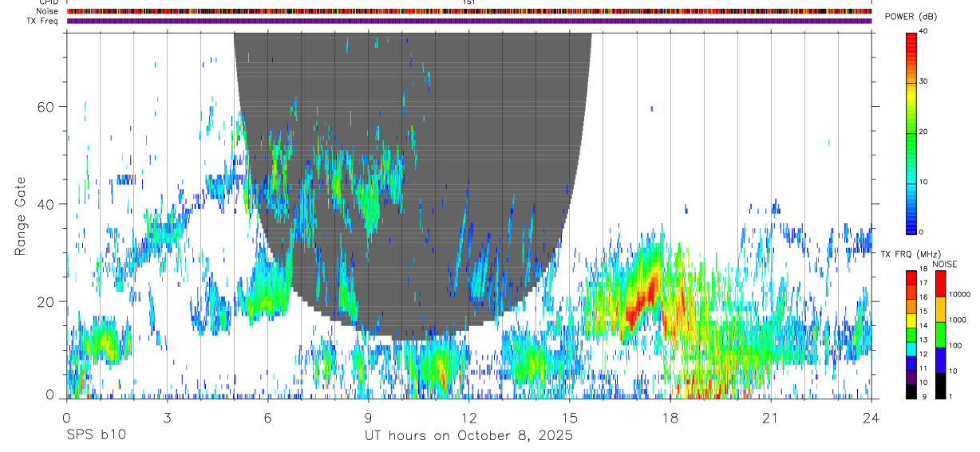Click the Noise strip row label
Viewport: 980px width, 452px height.
coord(47,11)
